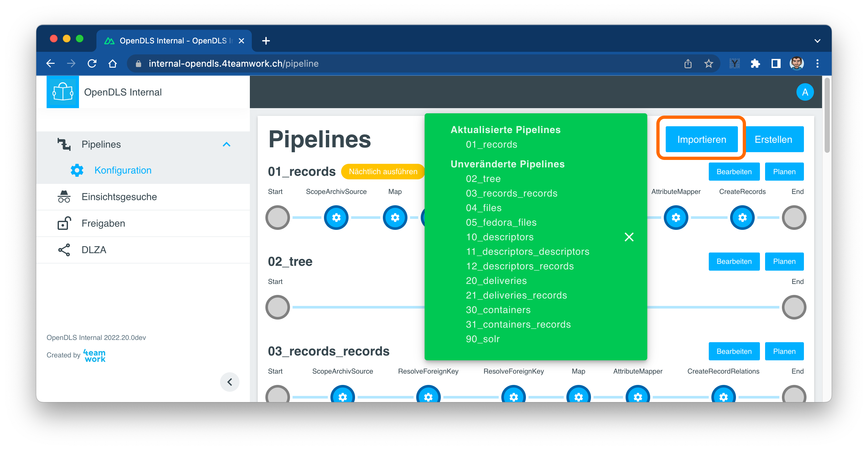Image resolution: width=868 pixels, height=450 pixels.
Task: Open ScopeArchivSource node in 03_records_records
Action: point(343,394)
